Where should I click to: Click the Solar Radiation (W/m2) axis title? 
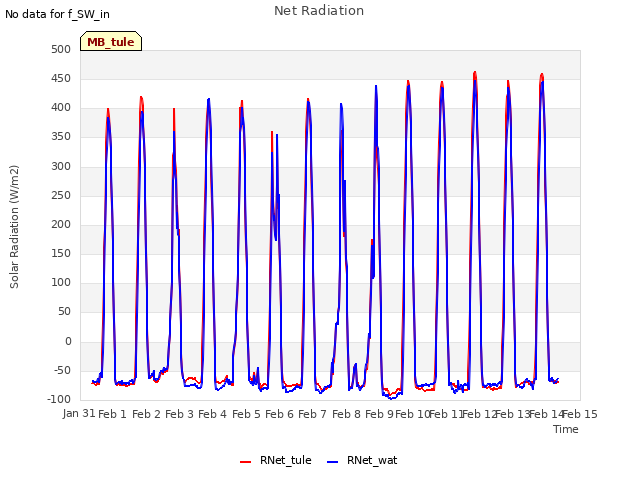(x=14, y=227)
